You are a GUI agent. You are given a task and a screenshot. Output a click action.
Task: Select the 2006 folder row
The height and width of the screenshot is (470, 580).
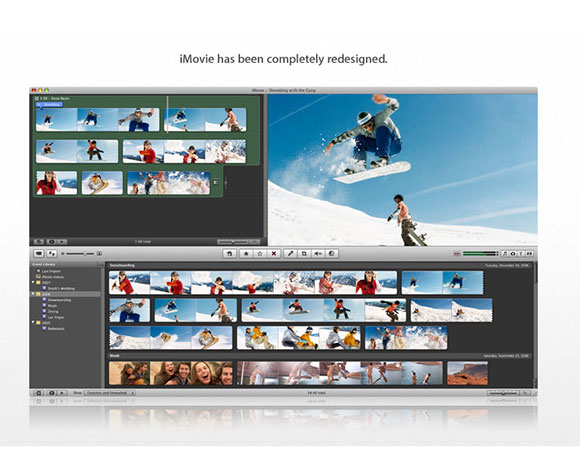point(65,294)
